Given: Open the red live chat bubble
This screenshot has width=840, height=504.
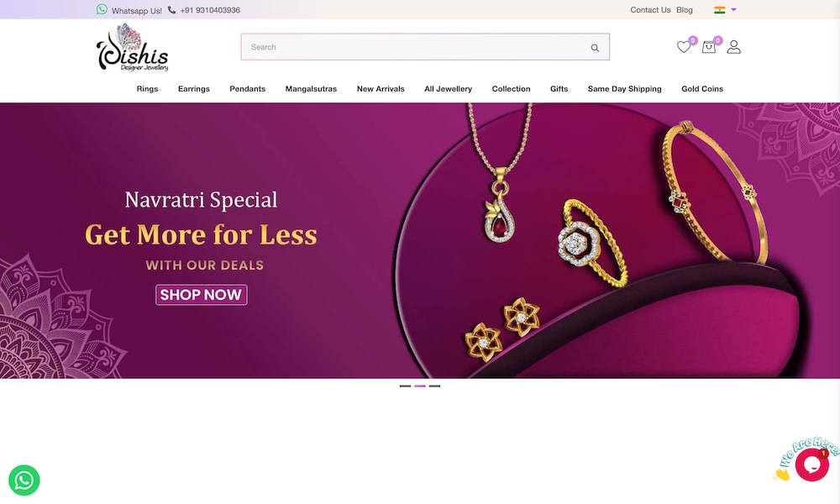Looking at the screenshot, I should [x=811, y=465].
